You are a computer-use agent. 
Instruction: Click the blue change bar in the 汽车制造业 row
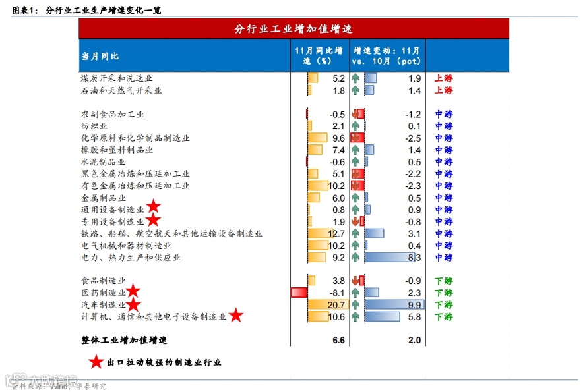pos(394,304)
